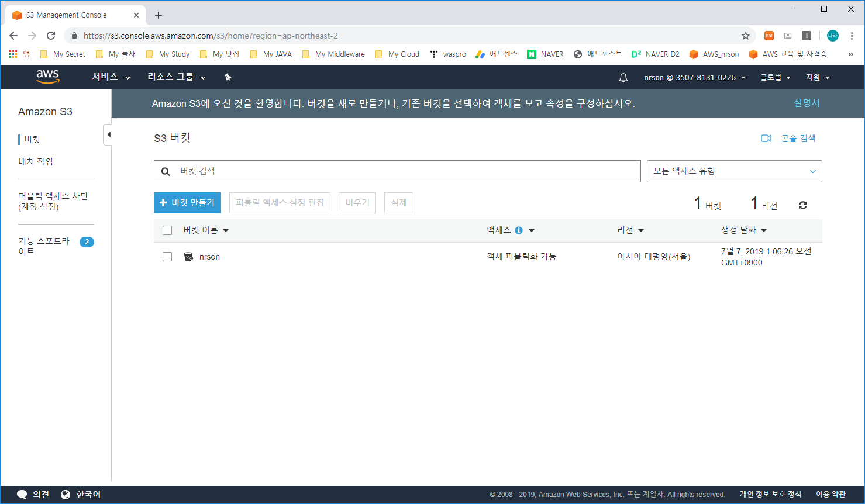
Task: Open a new browser tab with the plus
Action: (x=158, y=15)
